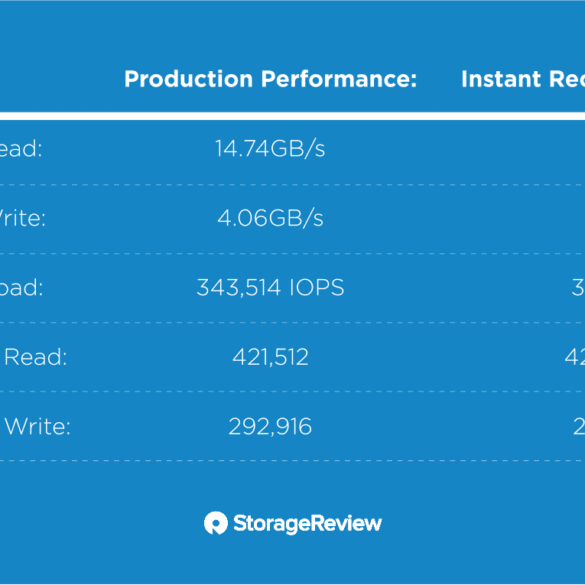Click the StorageReview circular logo icon

216,523
